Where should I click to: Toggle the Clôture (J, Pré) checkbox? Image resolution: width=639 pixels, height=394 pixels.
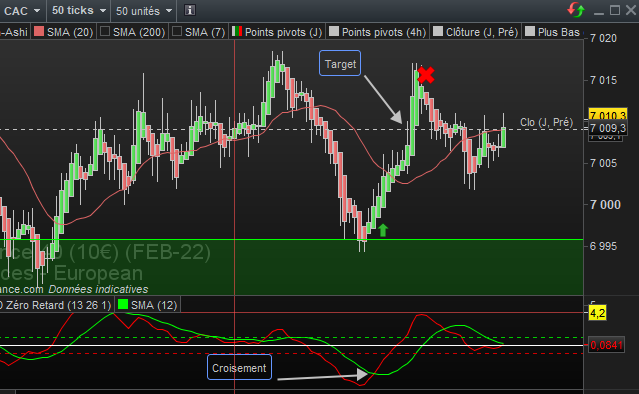[438, 31]
